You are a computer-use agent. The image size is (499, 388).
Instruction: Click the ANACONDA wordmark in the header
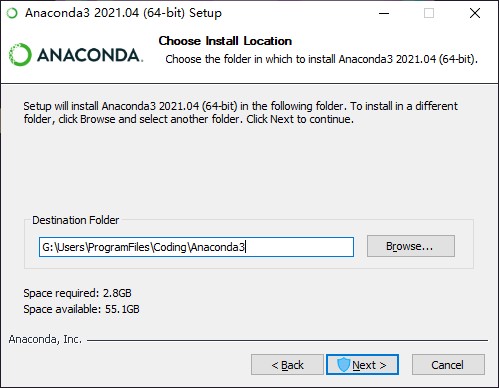[90, 55]
